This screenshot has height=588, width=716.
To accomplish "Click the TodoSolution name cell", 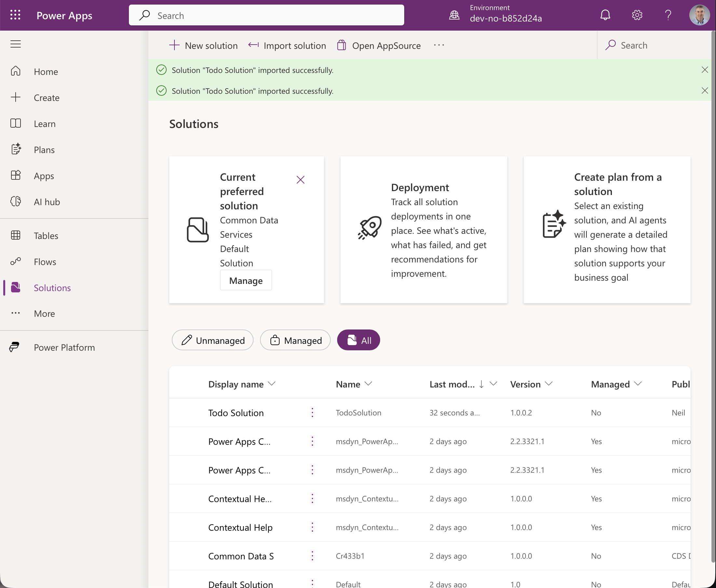I will 359,413.
